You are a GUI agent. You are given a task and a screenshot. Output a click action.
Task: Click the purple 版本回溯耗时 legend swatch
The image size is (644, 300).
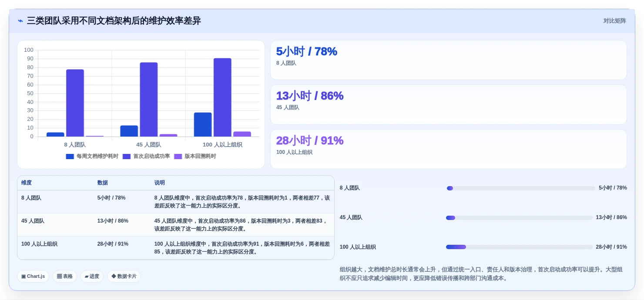pyautogui.click(x=178, y=157)
